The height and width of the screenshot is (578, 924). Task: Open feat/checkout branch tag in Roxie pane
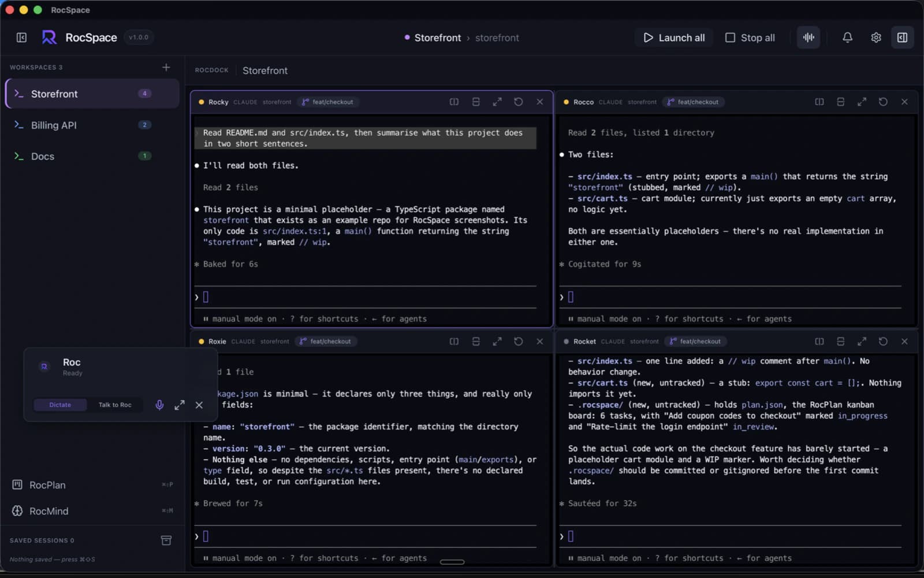click(326, 342)
